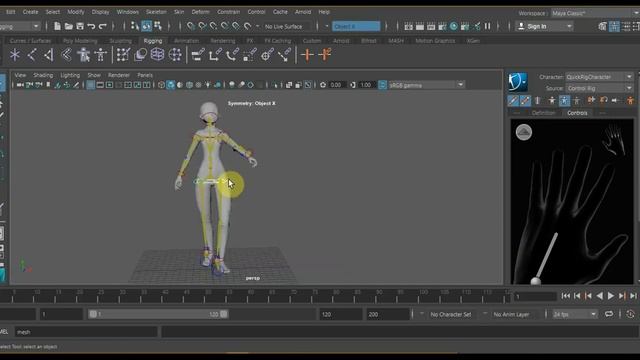Select the Create Joints shelf tool
The image size is (640, 360).
[x=32, y=55]
